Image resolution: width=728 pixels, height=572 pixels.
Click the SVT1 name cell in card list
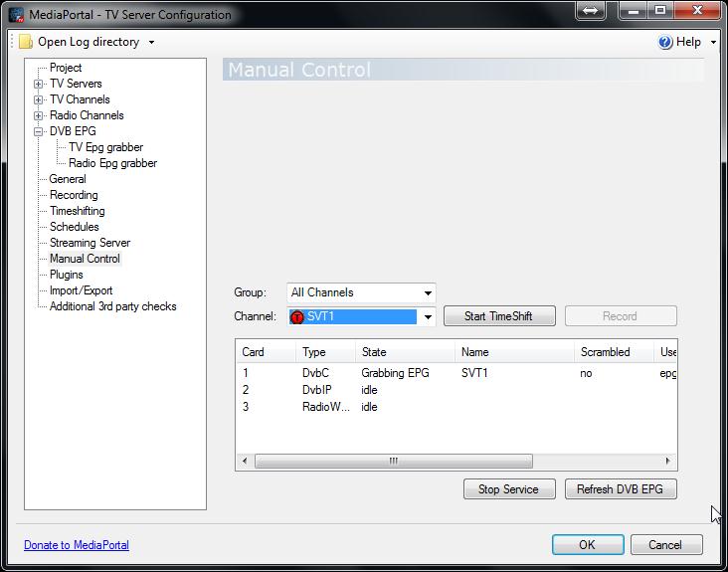(x=474, y=373)
